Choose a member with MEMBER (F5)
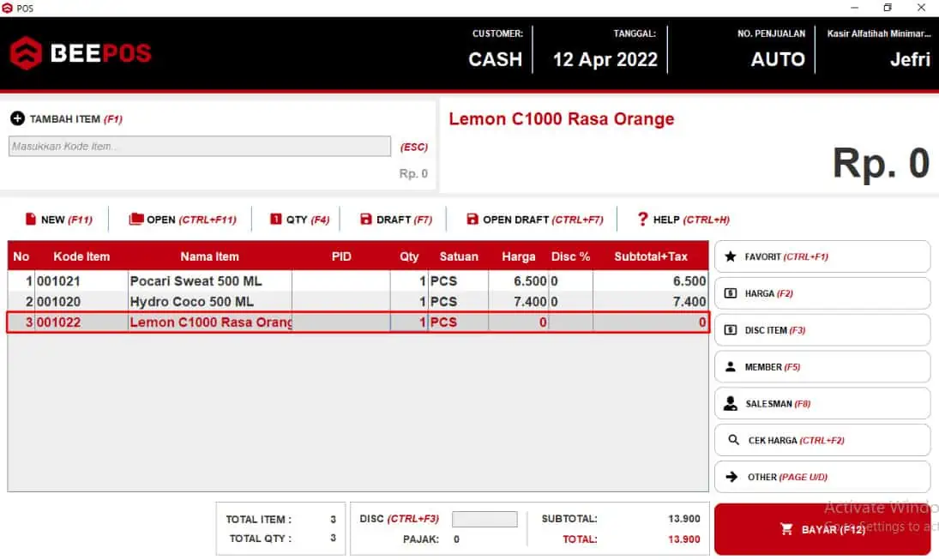The width and height of the screenshot is (939, 560). pos(822,366)
